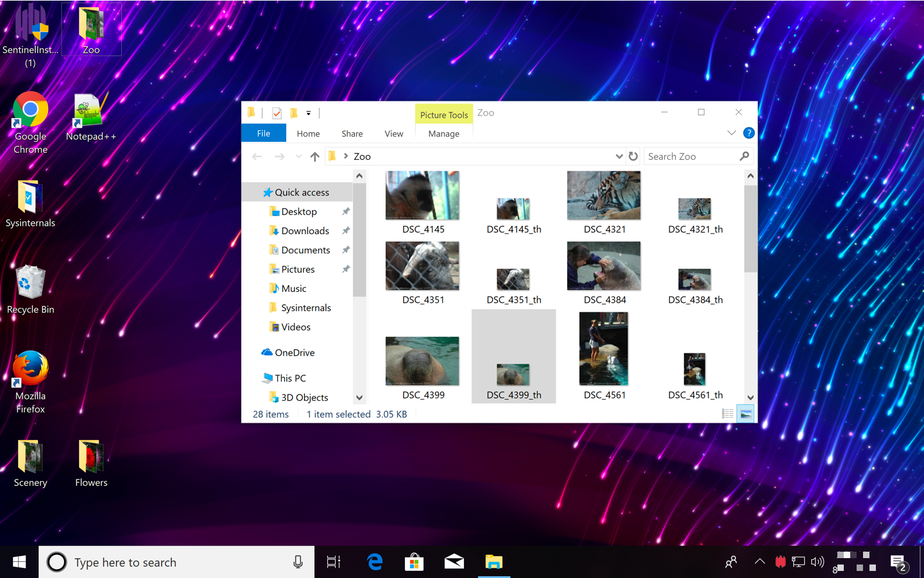
Task: Open the Recent locations dropdown arrow
Action: pyautogui.click(x=298, y=157)
